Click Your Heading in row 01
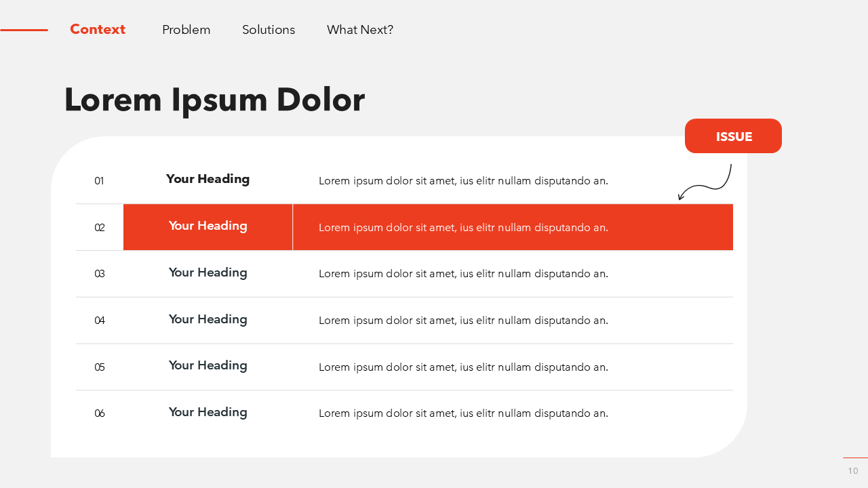The image size is (868, 488). pyautogui.click(x=208, y=179)
